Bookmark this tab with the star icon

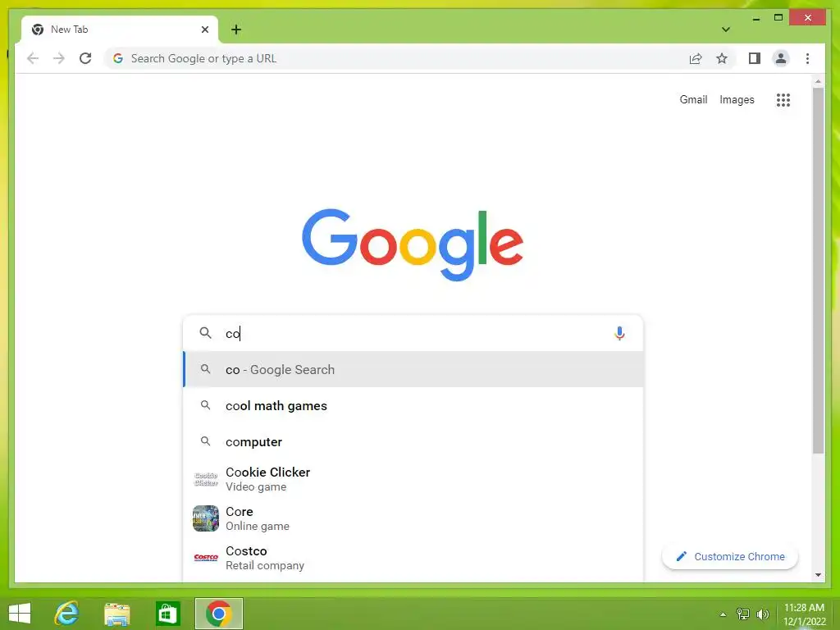[x=722, y=58]
